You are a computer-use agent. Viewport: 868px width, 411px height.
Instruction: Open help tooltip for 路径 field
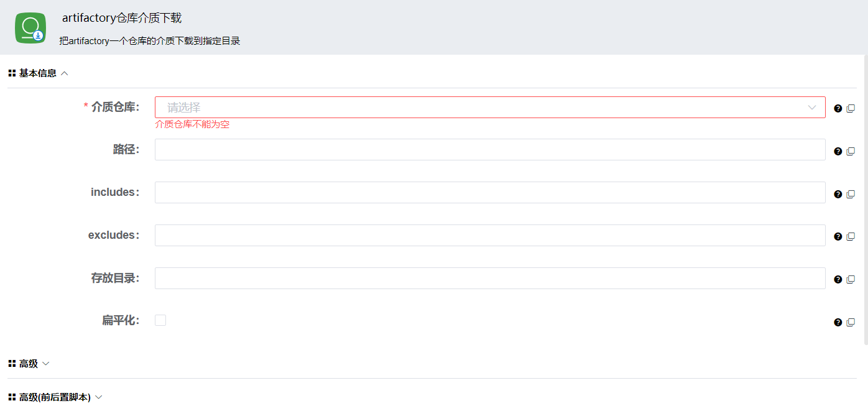pyautogui.click(x=838, y=151)
